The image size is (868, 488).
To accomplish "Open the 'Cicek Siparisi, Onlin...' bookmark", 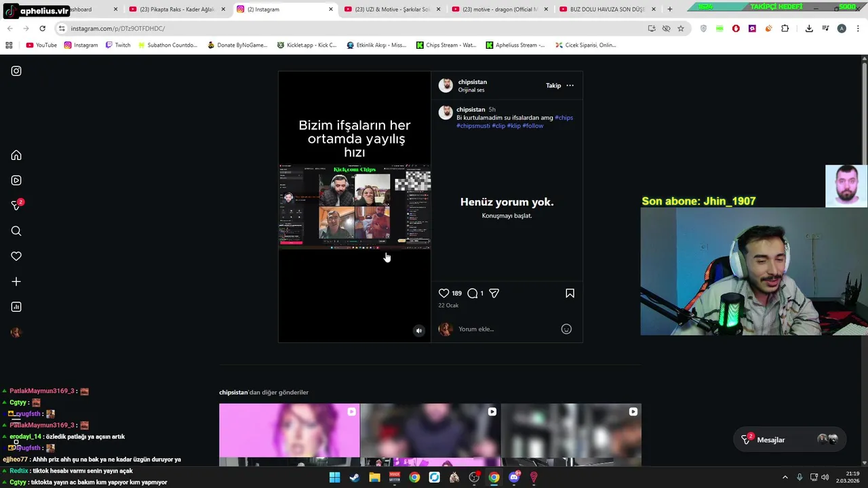I will click(585, 45).
